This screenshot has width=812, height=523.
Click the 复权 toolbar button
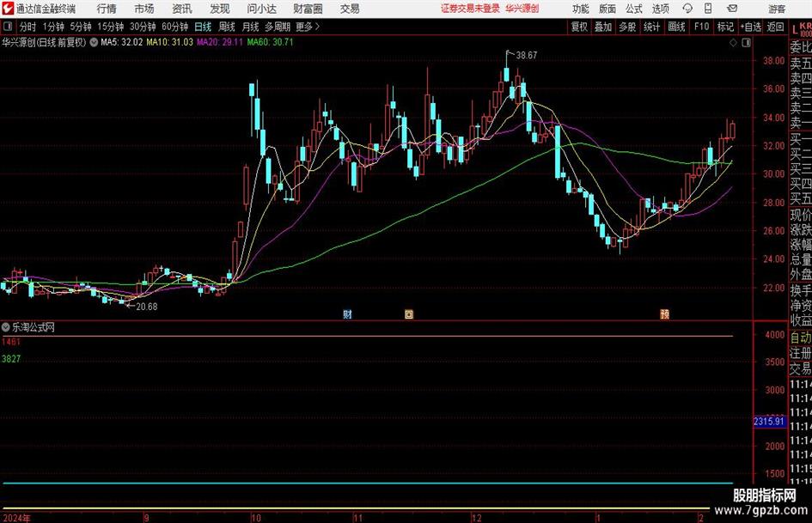pyautogui.click(x=579, y=27)
